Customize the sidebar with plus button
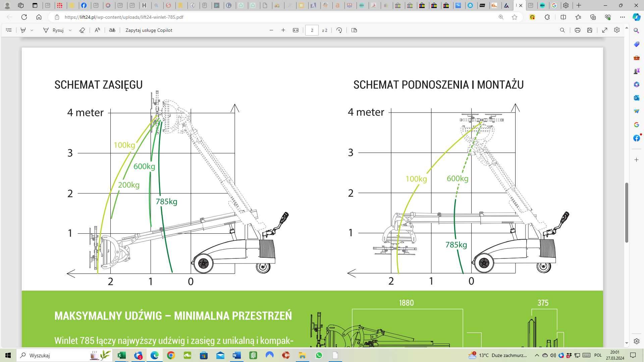 636,160
